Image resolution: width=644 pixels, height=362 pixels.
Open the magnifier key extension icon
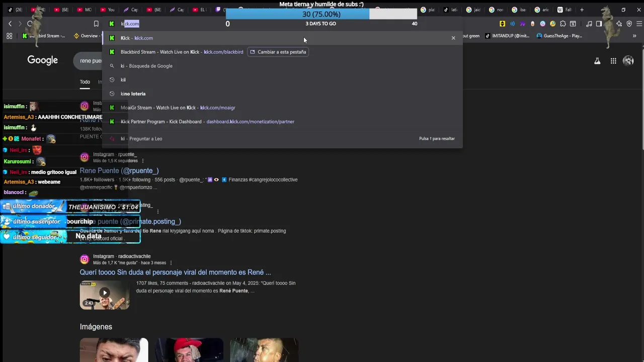tap(552, 24)
